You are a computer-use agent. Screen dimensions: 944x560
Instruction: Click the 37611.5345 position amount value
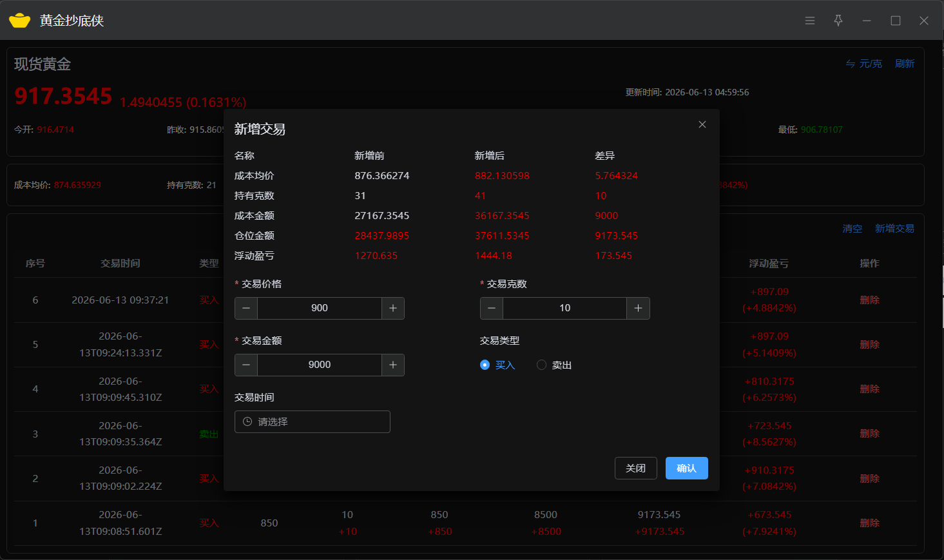click(502, 236)
